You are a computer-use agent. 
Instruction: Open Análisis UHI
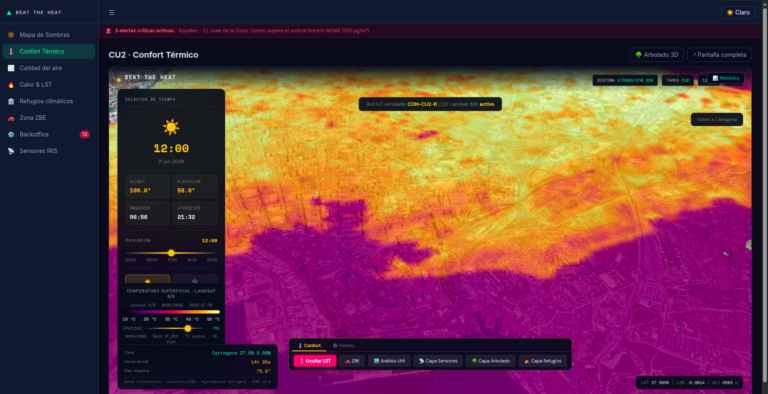point(389,361)
